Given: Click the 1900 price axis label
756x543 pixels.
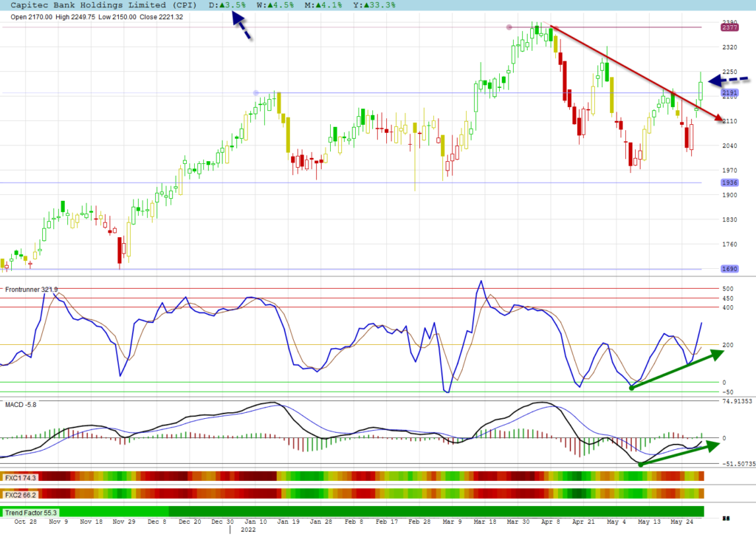Looking at the screenshot, I should click(x=729, y=195).
